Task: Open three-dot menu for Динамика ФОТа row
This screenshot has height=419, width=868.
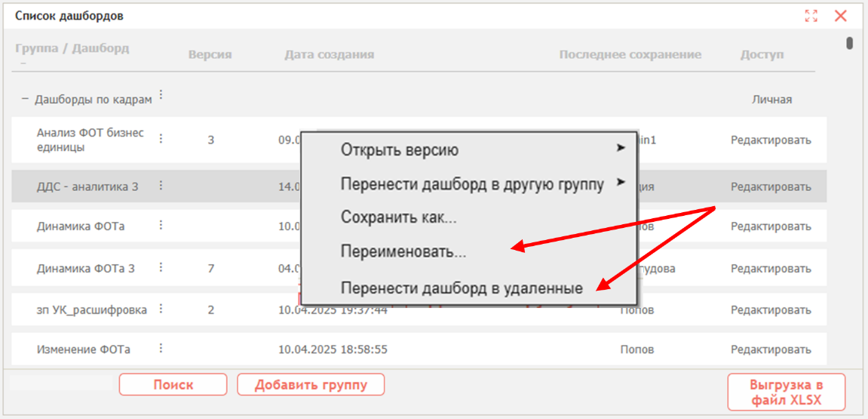Action: pos(161,224)
